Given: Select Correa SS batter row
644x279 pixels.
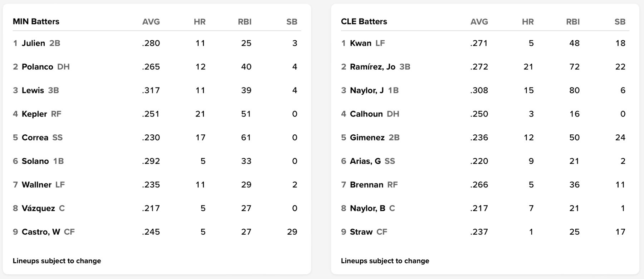Looking at the screenshot, I should tap(35, 138).
